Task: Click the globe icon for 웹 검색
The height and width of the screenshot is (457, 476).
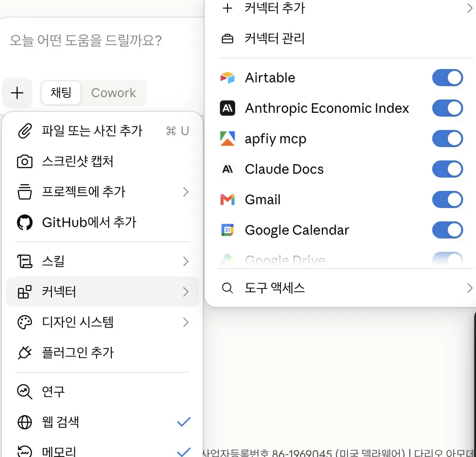Action: coord(25,422)
